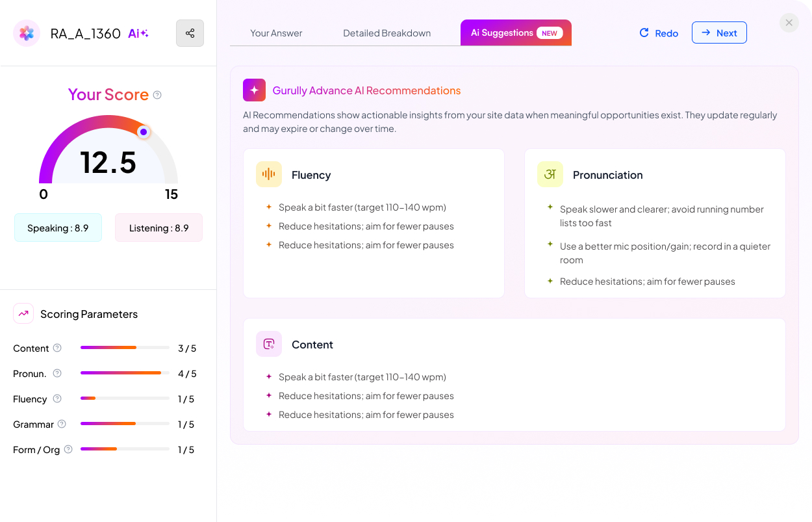
Task: Select the Ai Suggestions tab
Action: tap(516, 33)
